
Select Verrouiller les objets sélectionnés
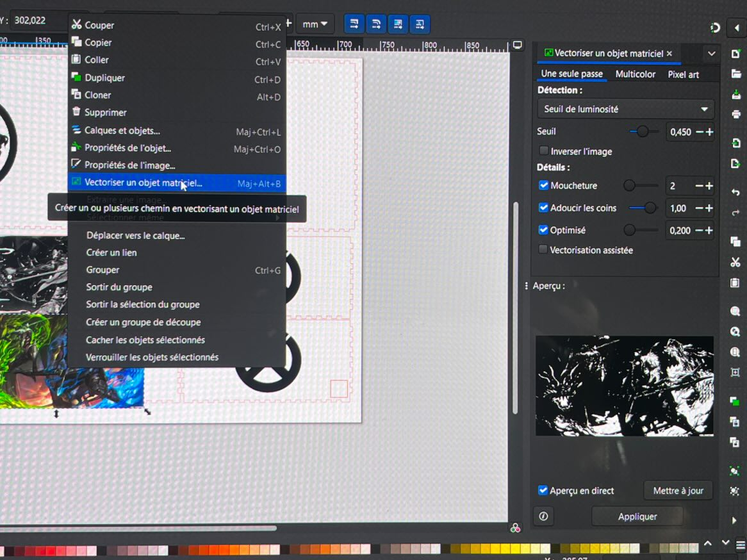point(177,357)
